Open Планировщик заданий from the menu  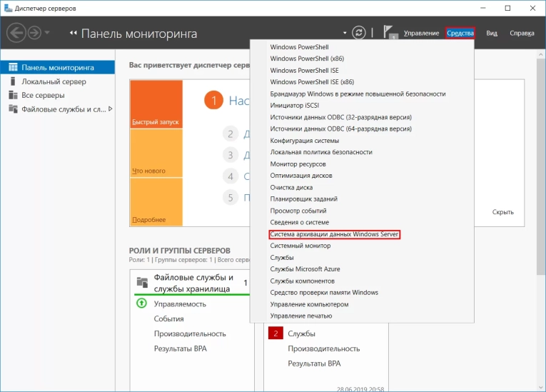pos(303,199)
